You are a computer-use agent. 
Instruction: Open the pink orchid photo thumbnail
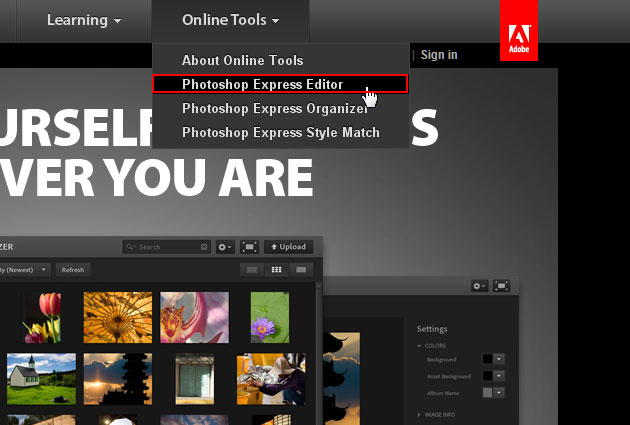click(194, 317)
